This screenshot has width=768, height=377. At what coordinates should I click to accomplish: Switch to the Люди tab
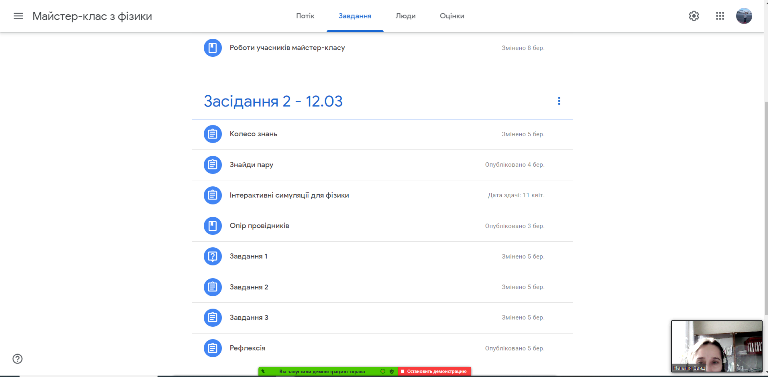pos(406,16)
